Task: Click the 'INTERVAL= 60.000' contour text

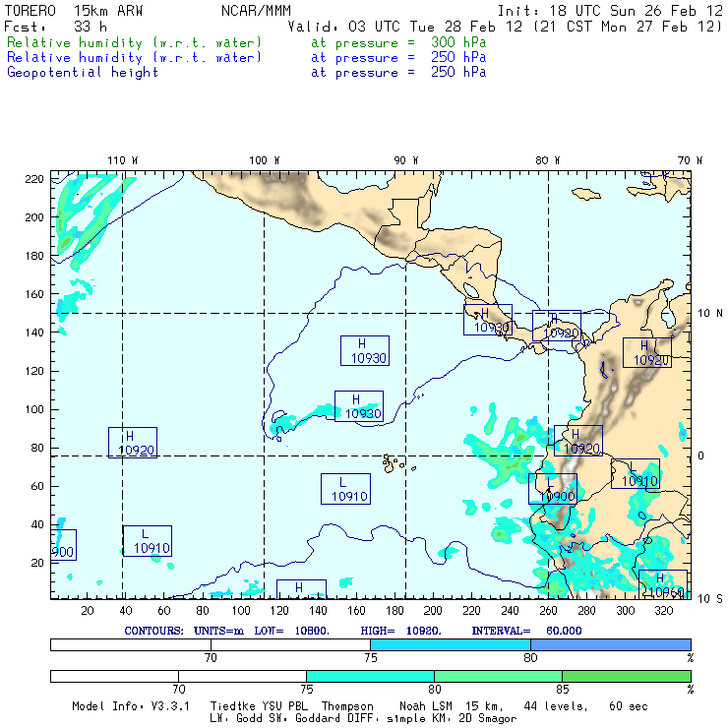Action: (526, 631)
